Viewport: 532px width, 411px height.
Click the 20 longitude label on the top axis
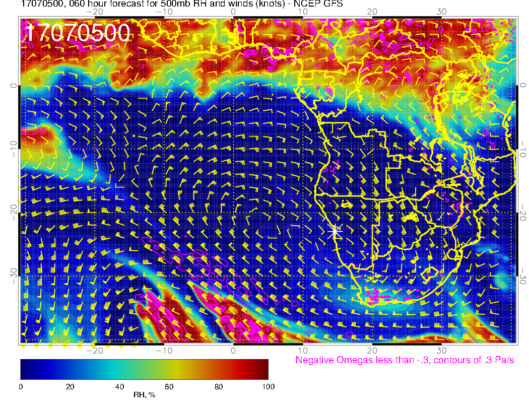point(372,12)
